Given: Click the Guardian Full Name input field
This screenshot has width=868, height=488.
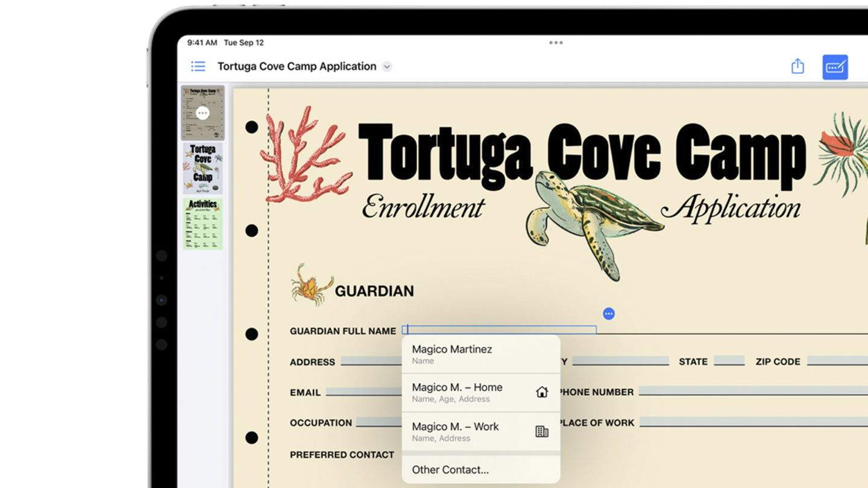Looking at the screenshot, I should tap(499, 330).
